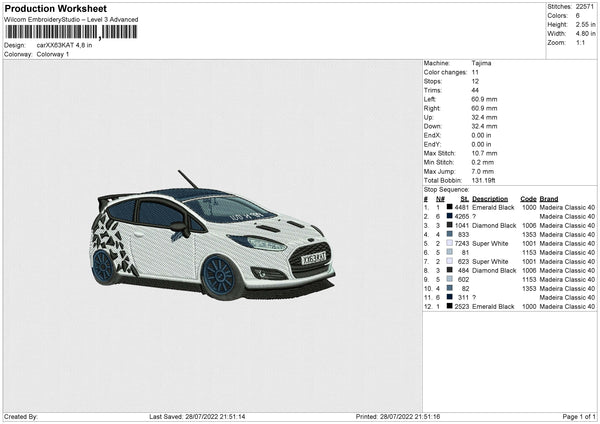Image resolution: width=600 pixels, height=424 pixels.
Task: Click stitch count '1041' in row 3
Action: pyautogui.click(x=462, y=225)
